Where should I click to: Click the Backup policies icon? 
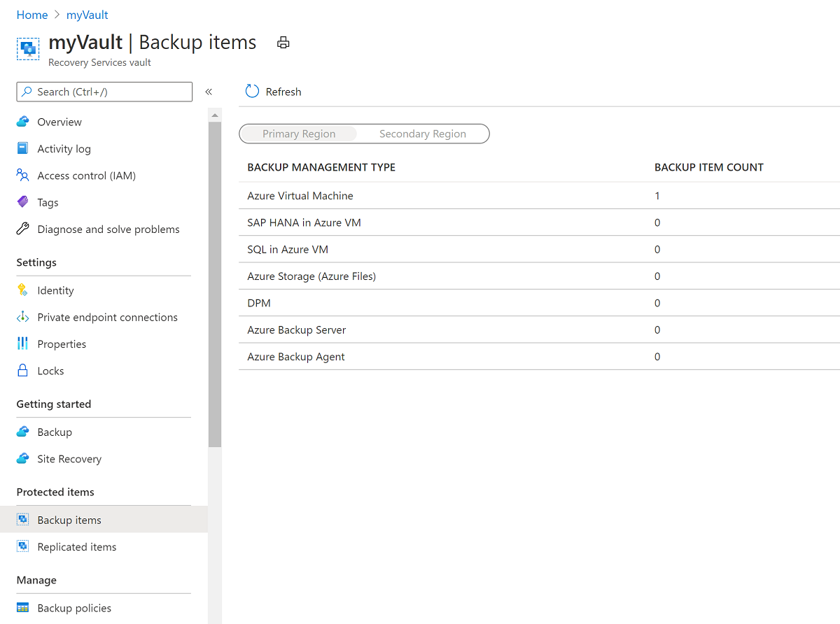click(x=23, y=607)
